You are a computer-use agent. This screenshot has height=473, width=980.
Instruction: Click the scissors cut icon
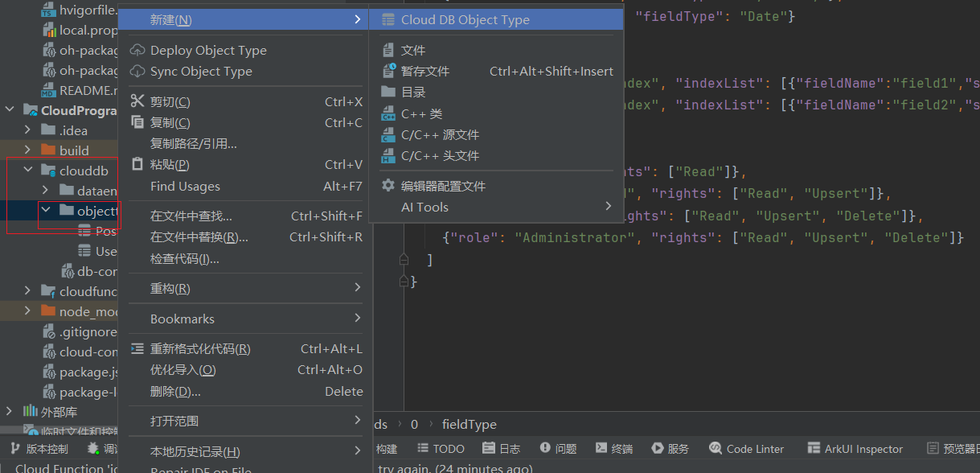[137, 101]
